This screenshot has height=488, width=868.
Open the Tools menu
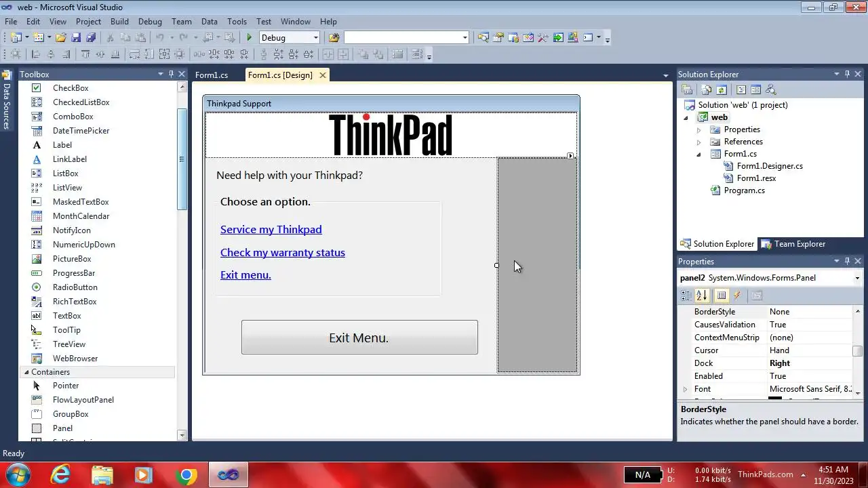coord(237,22)
